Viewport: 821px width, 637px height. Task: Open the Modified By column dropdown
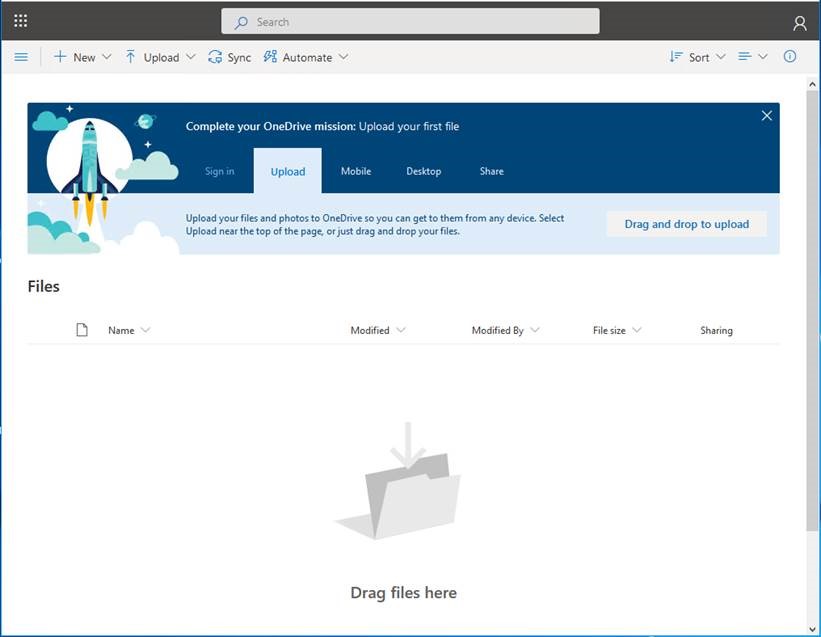pos(535,330)
